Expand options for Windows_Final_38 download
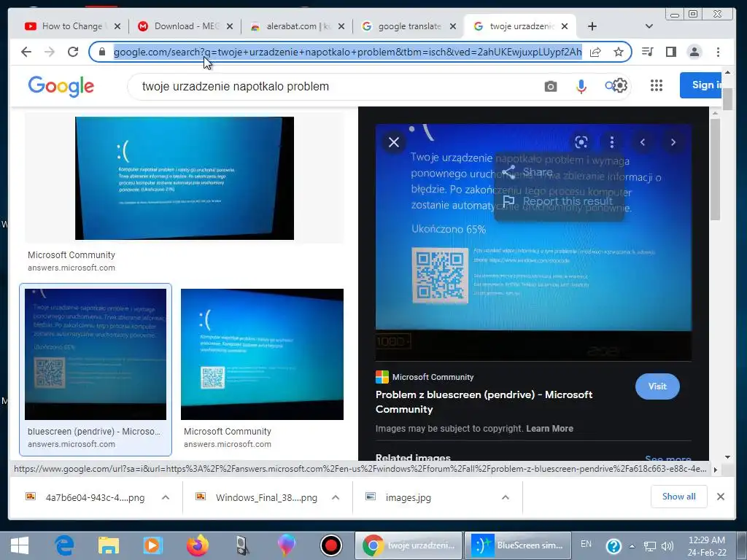The height and width of the screenshot is (560, 747). tap(336, 497)
